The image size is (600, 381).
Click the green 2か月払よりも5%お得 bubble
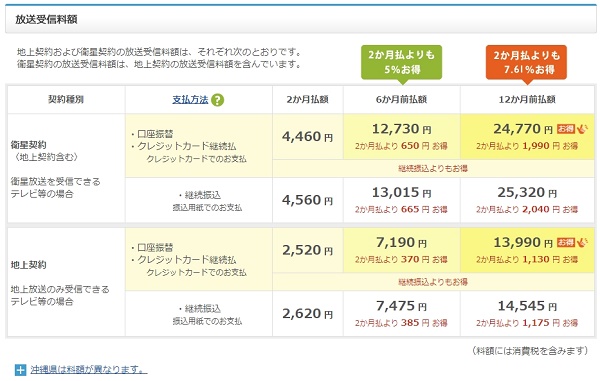click(401, 63)
